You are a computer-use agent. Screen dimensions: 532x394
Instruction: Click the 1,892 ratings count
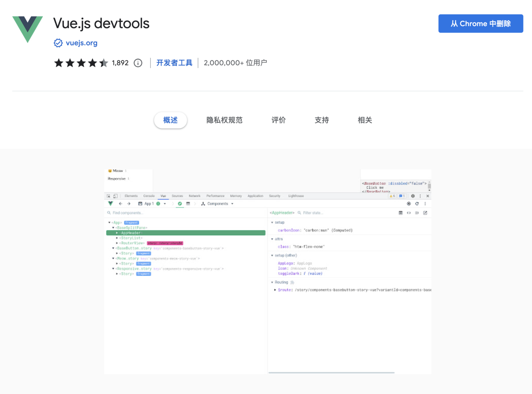(120, 63)
